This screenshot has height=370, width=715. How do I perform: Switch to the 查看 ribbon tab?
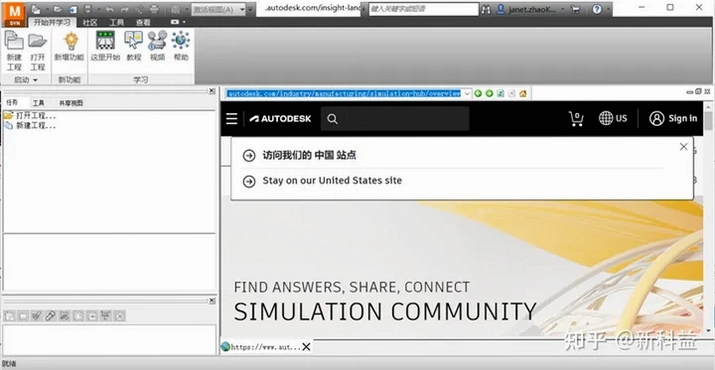pyautogui.click(x=143, y=22)
